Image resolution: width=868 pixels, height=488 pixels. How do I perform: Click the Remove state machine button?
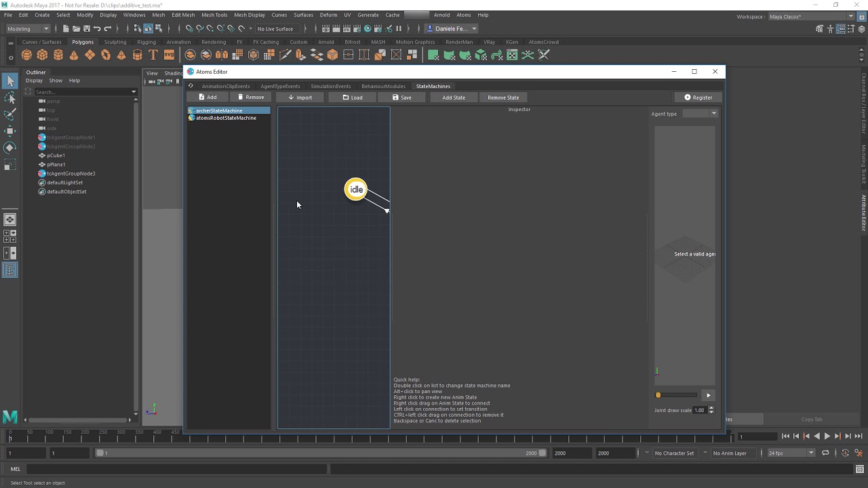point(250,97)
